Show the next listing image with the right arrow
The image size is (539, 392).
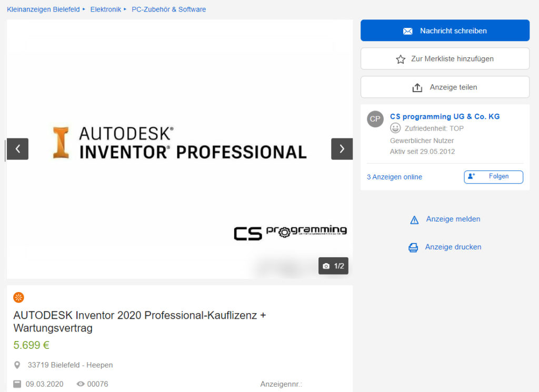pos(342,149)
